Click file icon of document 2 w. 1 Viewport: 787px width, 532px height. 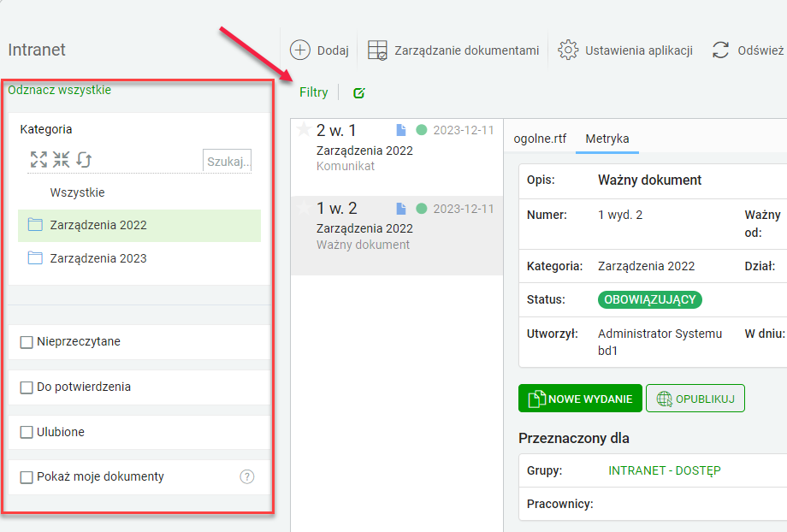point(401,130)
